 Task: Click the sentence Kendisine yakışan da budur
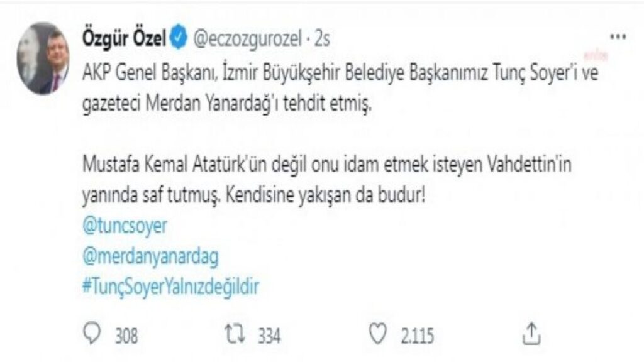[325, 196]
